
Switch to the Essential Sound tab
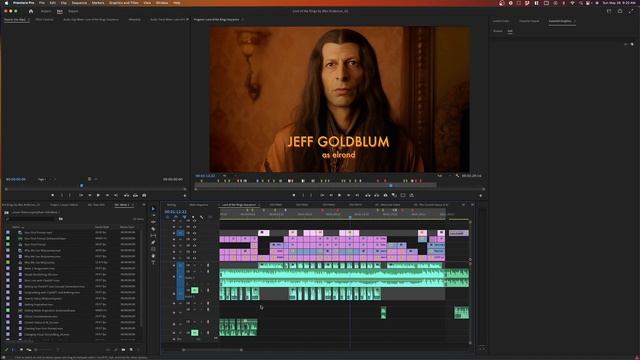[x=529, y=21]
